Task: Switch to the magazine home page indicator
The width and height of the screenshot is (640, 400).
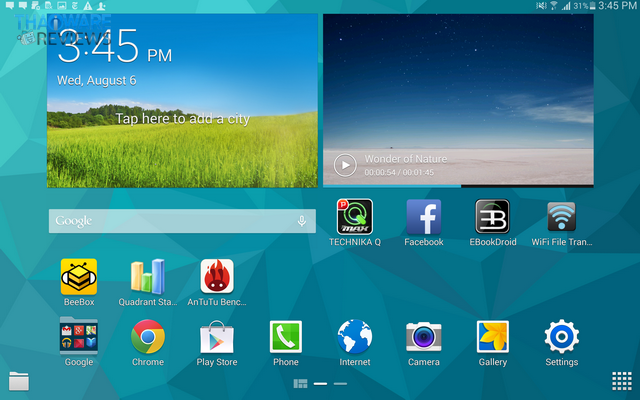Action: [300, 384]
